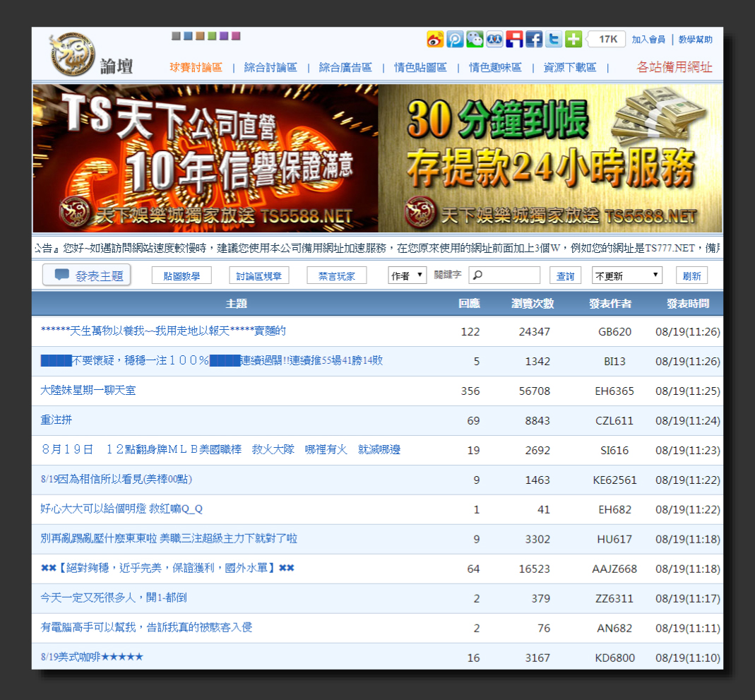Image resolution: width=755 pixels, height=700 pixels.
Task: Open thread 別再亂踢亂壓什麼東東啦
Action: click(x=169, y=539)
